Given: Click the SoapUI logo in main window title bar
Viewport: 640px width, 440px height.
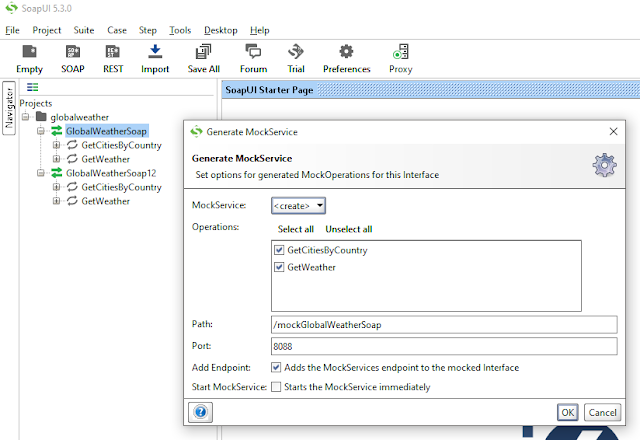Looking at the screenshot, I should (x=11, y=8).
